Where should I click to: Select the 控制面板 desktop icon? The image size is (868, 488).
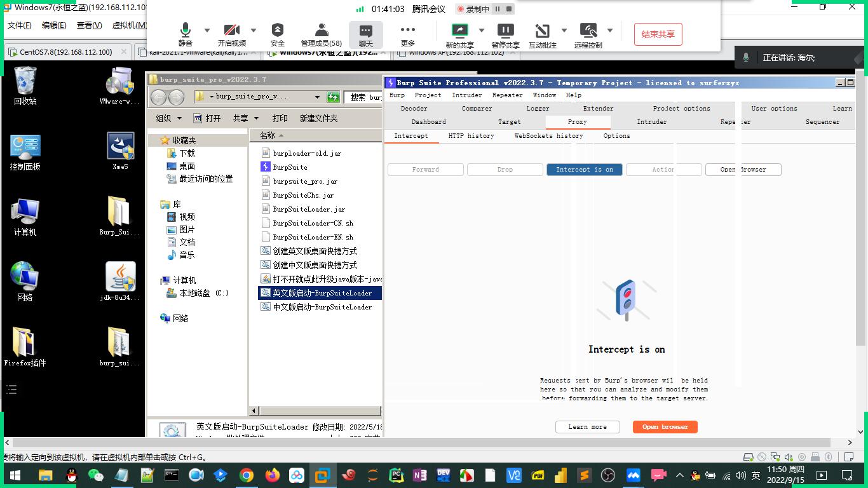[25, 152]
